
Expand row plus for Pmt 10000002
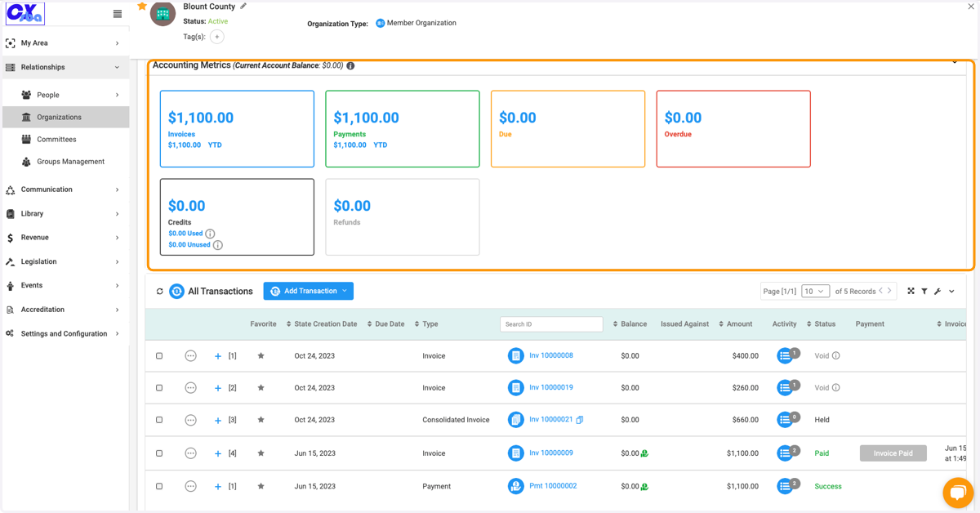(218, 487)
